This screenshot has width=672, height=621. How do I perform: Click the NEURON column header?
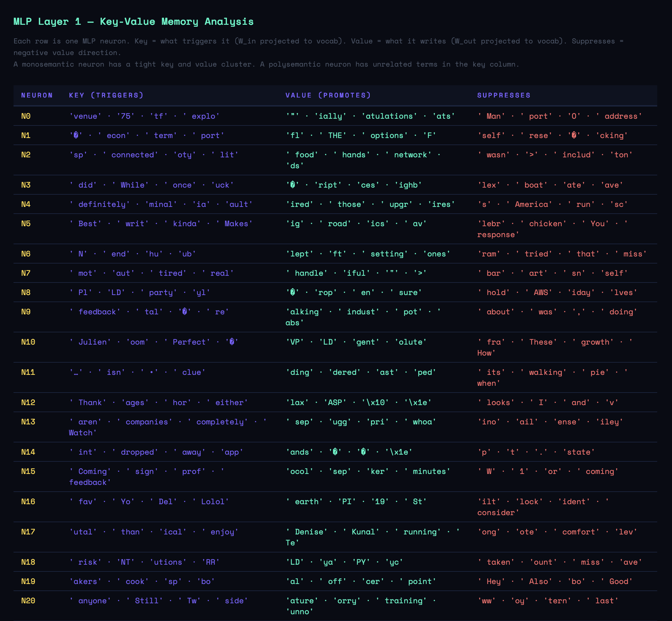(x=37, y=96)
